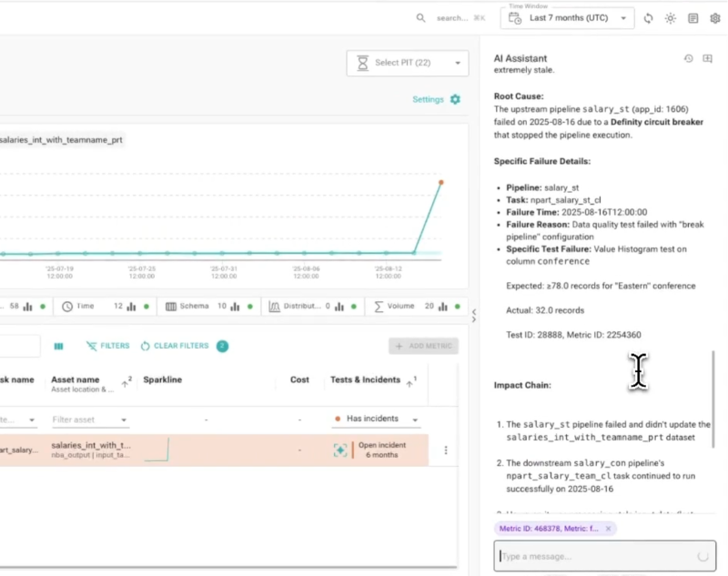Click bar chart icon beside Schema count 10

235,307
